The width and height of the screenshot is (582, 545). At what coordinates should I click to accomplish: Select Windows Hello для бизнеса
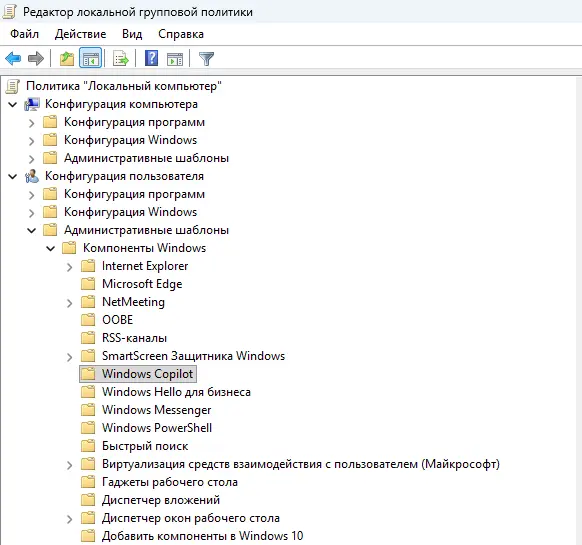[x=176, y=392]
